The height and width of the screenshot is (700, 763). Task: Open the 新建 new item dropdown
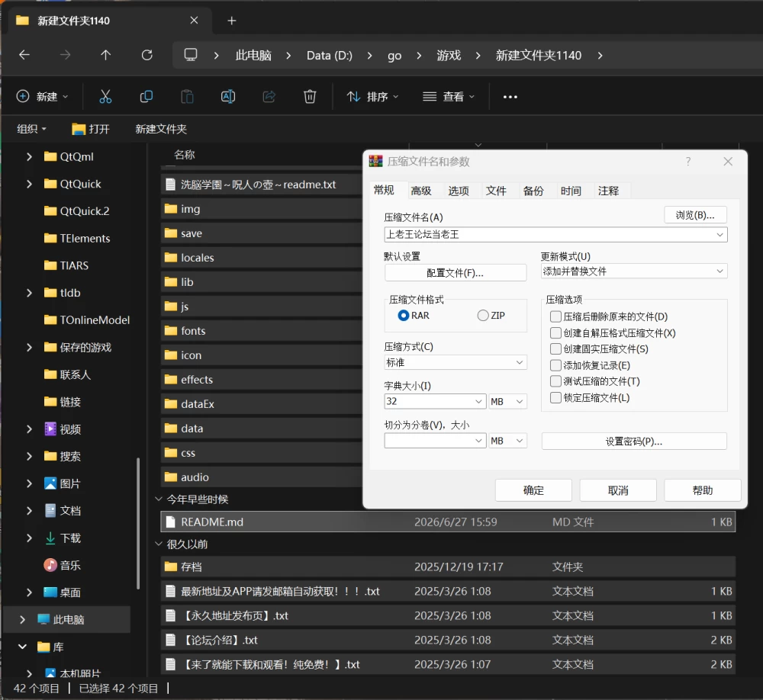point(42,96)
